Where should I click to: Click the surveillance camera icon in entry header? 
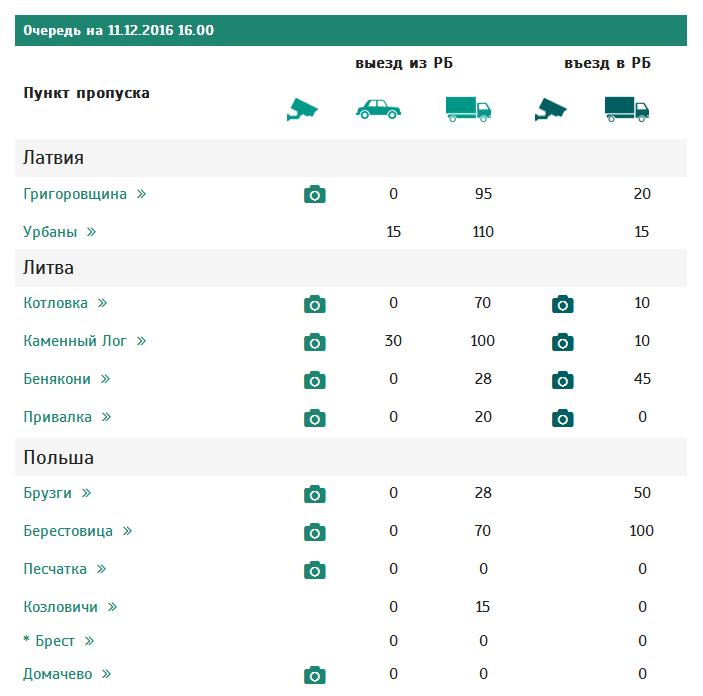pyautogui.click(x=549, y=109)
